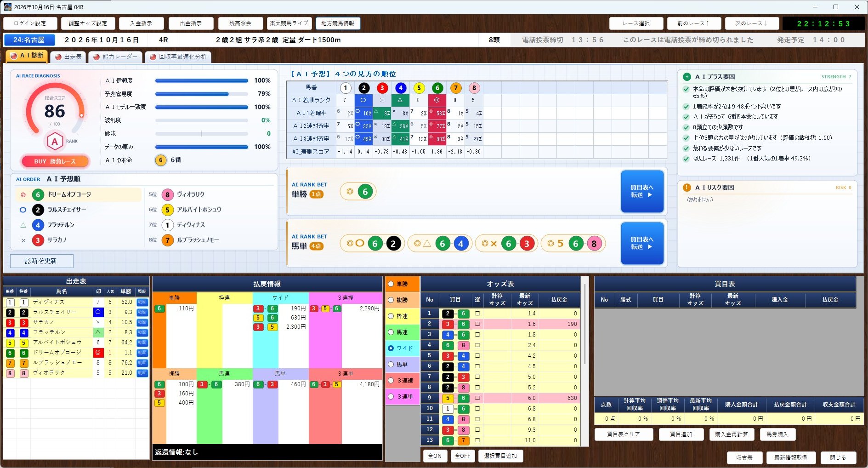Click the 馬券購入 button
The width and height of the screenshot is (868, 468).
pyautogui.click(x=777, y=434)
